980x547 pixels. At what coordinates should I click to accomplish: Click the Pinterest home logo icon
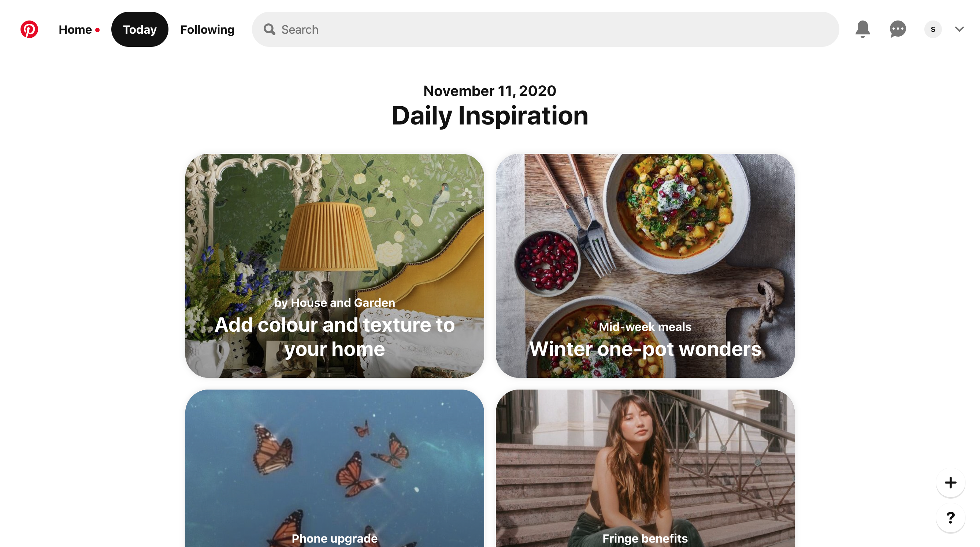pyautogui.click(x=30, y=29)
